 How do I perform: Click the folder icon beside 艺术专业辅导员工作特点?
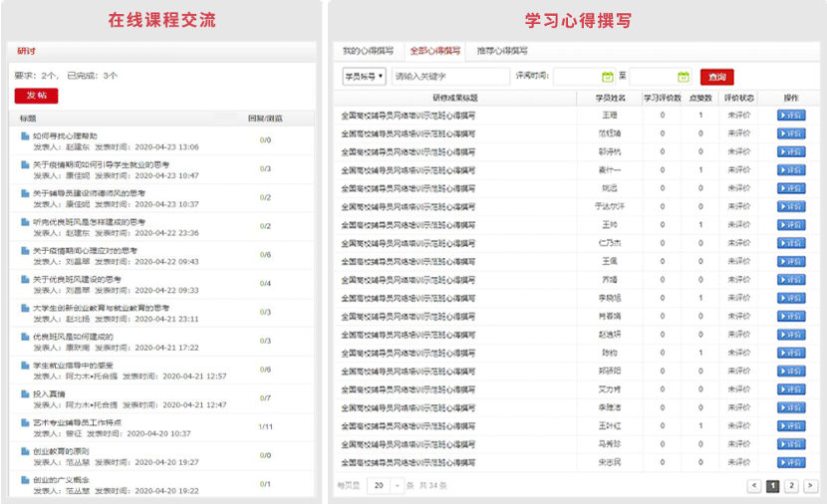point(24,423)
